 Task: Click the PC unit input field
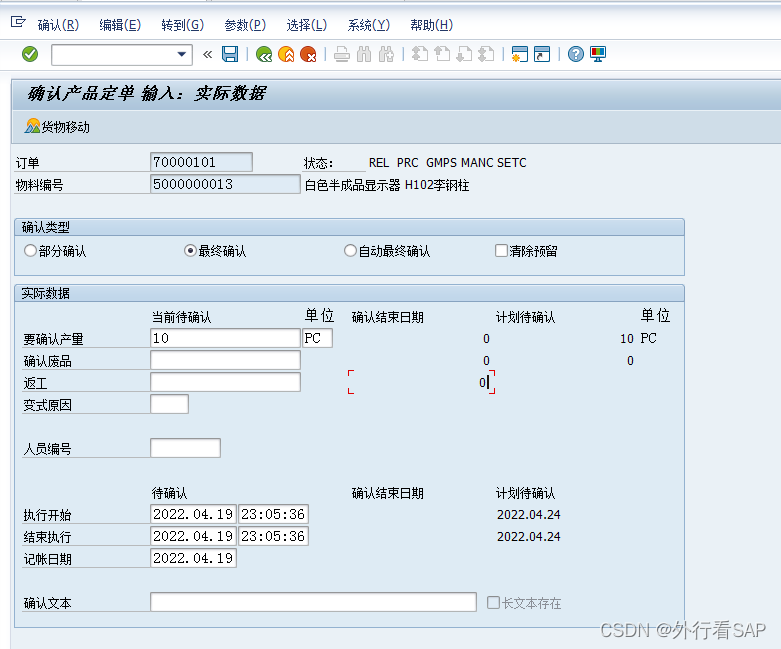[x=317, y=338]
